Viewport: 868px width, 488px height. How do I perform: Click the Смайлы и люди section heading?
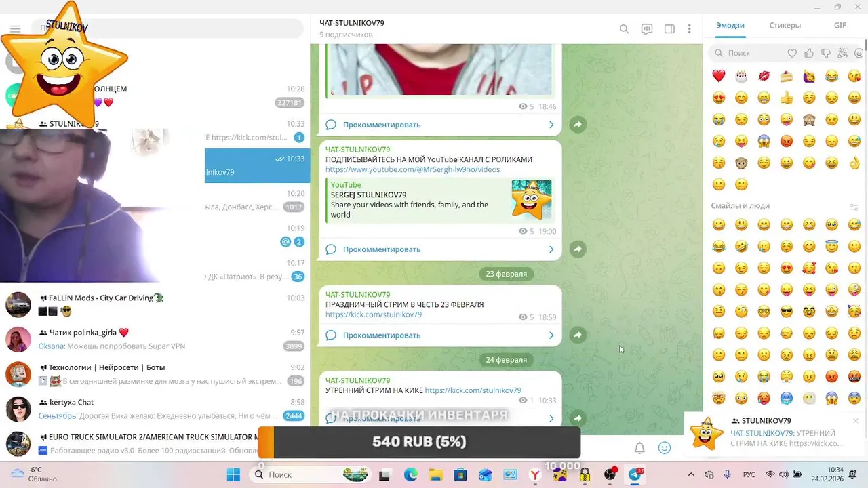pos(740,206)
